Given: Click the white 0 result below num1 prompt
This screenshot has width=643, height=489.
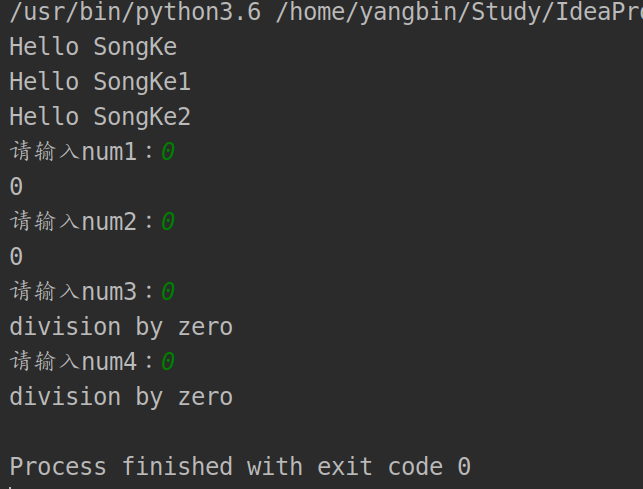Looking at the screenshot, I should [16, 186].
